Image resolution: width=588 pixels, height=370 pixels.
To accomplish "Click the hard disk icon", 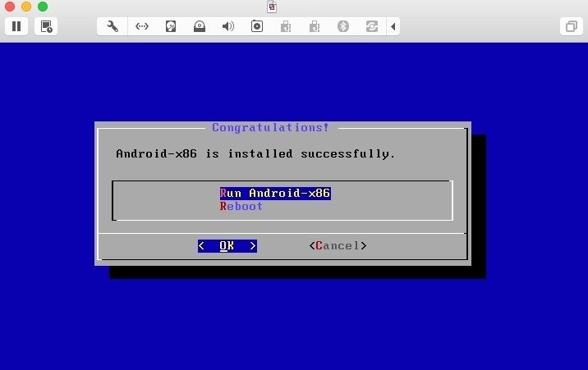I will coord(171,26).
